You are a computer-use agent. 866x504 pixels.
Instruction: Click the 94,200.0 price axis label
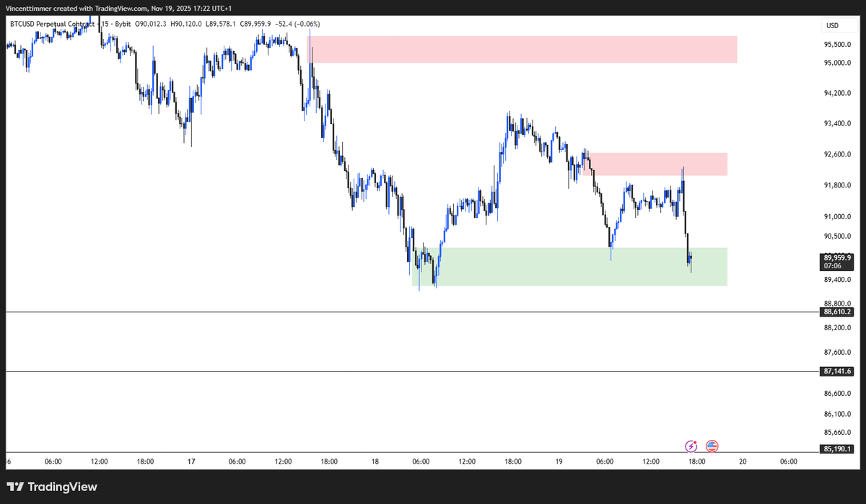(837, 93)
